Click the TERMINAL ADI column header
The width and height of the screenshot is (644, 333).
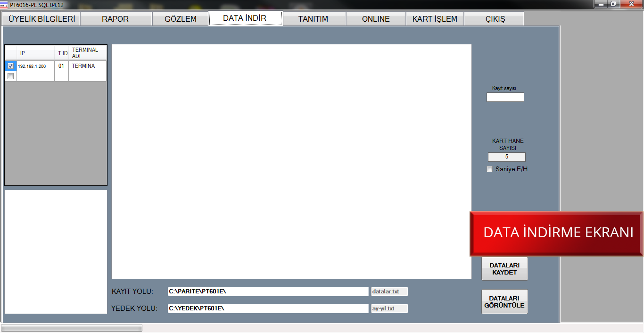click(x=87, y=53)
